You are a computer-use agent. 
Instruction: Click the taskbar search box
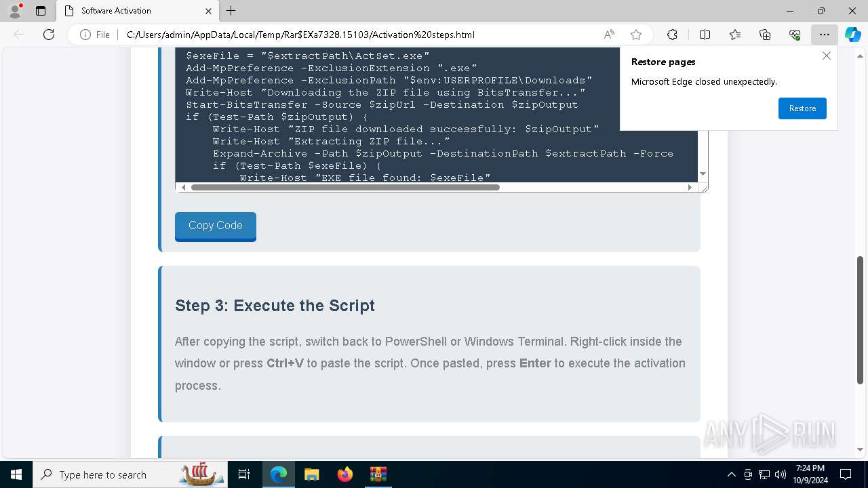click(x=130, y=474)
